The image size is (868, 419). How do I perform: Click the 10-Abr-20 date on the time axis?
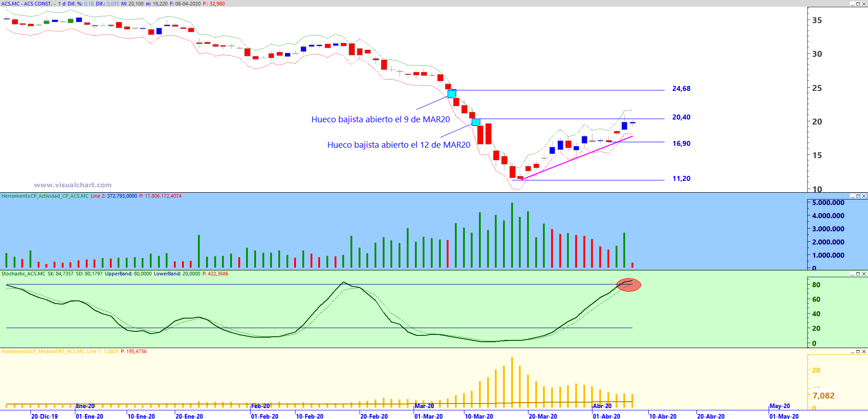(x=663, y=416)
